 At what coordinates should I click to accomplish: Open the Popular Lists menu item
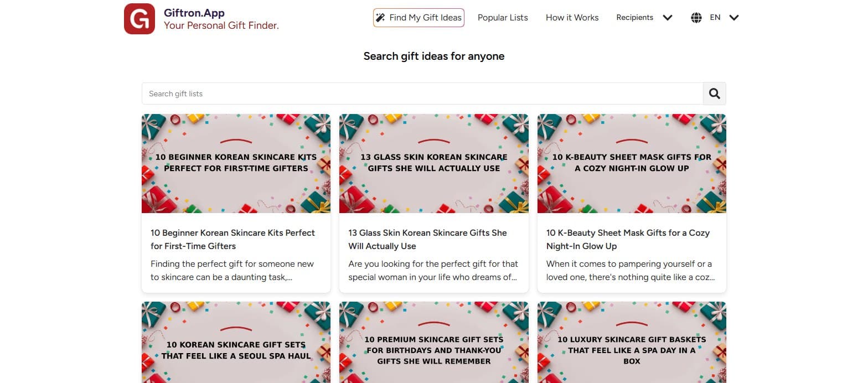[503, 18]
